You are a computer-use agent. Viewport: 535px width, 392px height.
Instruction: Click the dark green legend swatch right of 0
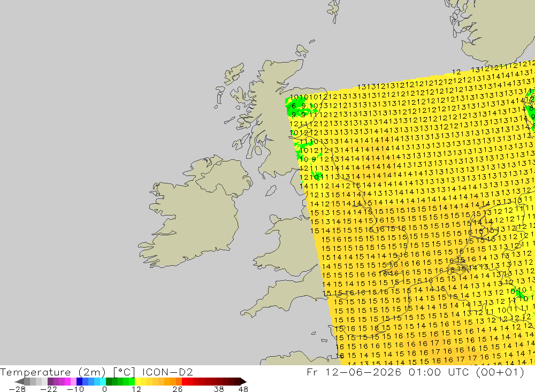point(109,381)
